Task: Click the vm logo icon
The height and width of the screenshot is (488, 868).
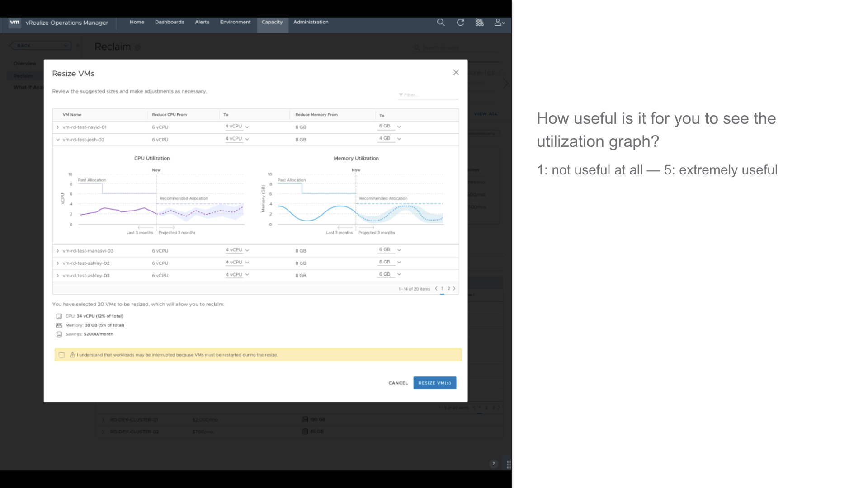Action: click(14, 22)
